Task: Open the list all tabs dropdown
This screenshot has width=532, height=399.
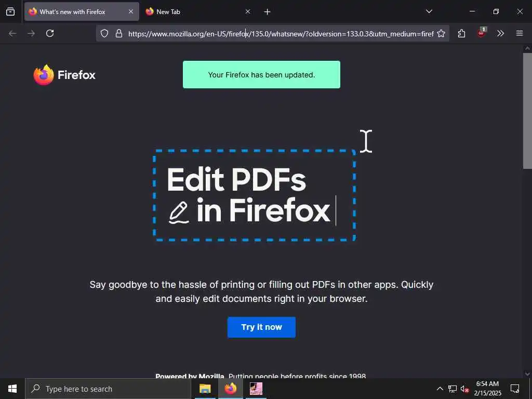Action: pos(429,11)
